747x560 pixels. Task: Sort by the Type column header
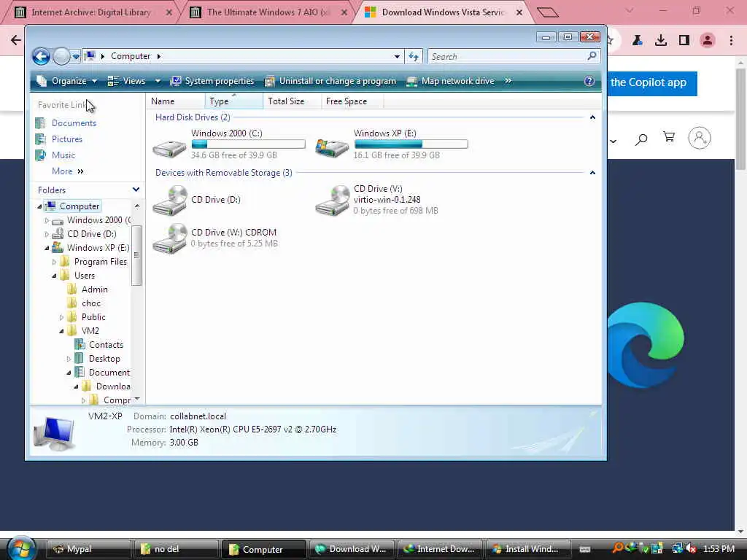[234, 101]
